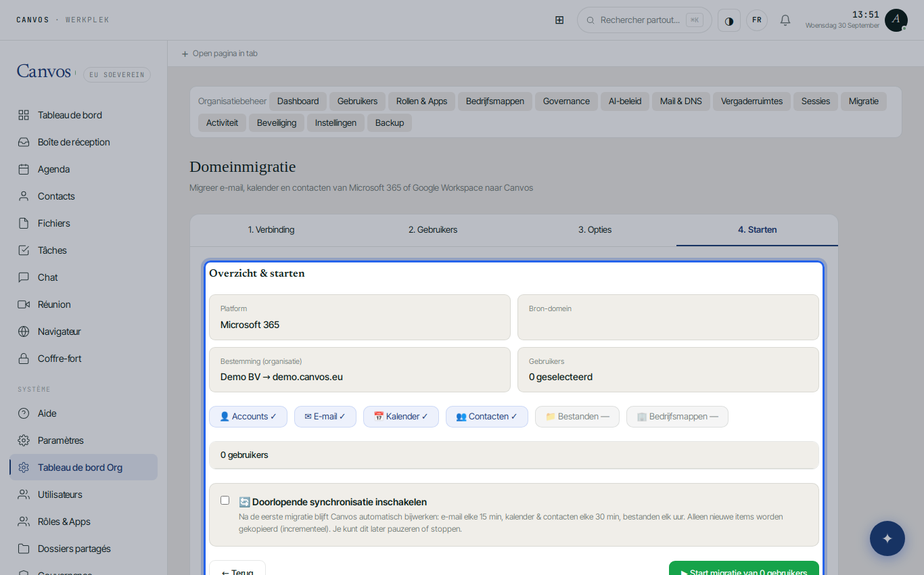Open Utilisateurs in sidebar
The image size is (924, 575).
83,495
